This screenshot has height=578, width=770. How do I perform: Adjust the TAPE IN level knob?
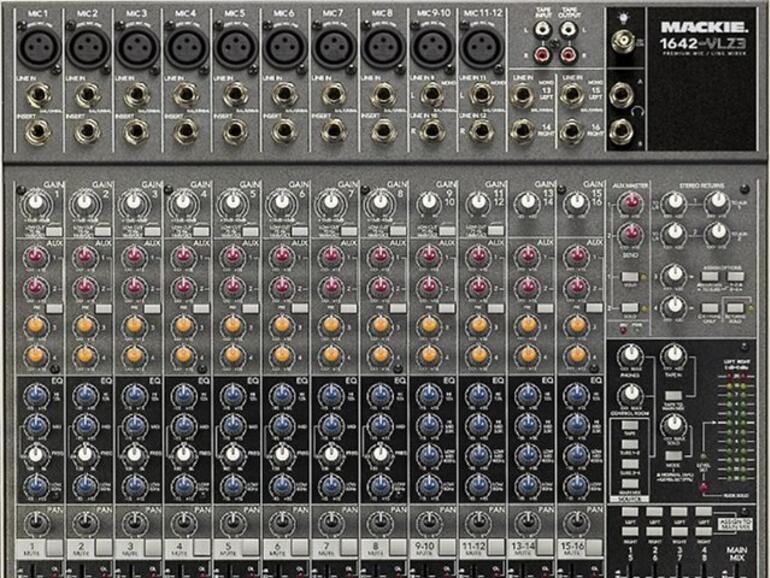tap(674, 355)
